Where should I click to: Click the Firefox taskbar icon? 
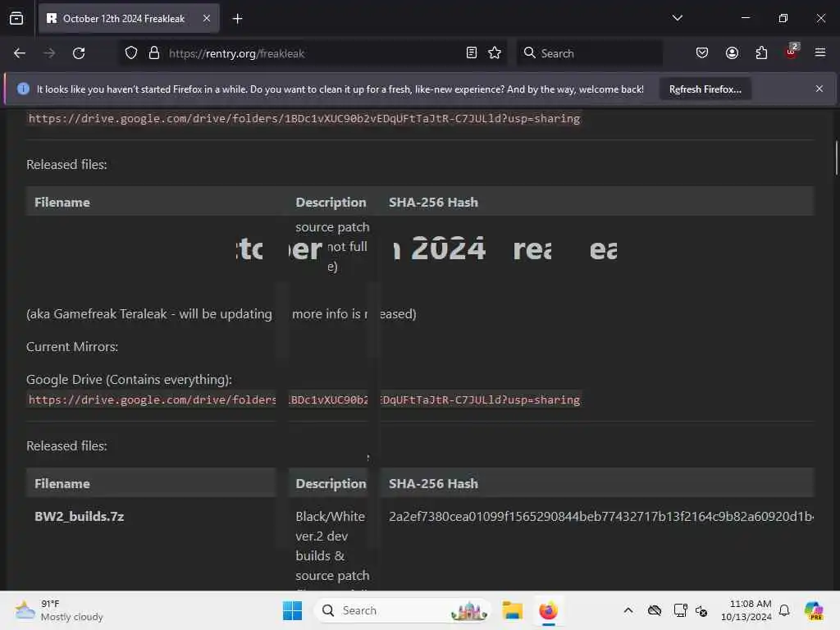coord(548,610)
